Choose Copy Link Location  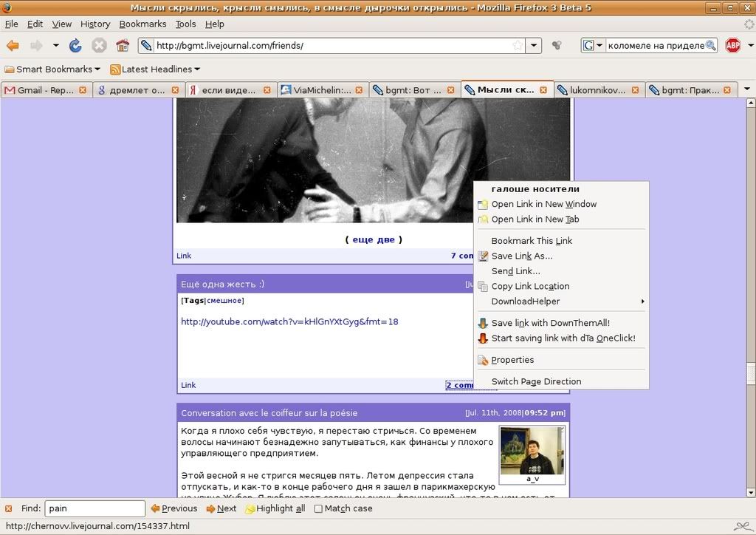point(561,286)
